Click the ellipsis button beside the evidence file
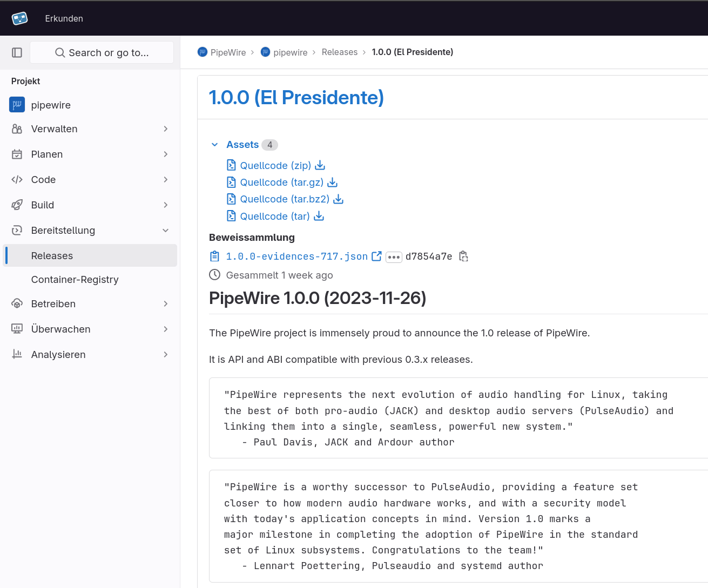This screenshot has width=708, height=588. [x=394, y=257]
